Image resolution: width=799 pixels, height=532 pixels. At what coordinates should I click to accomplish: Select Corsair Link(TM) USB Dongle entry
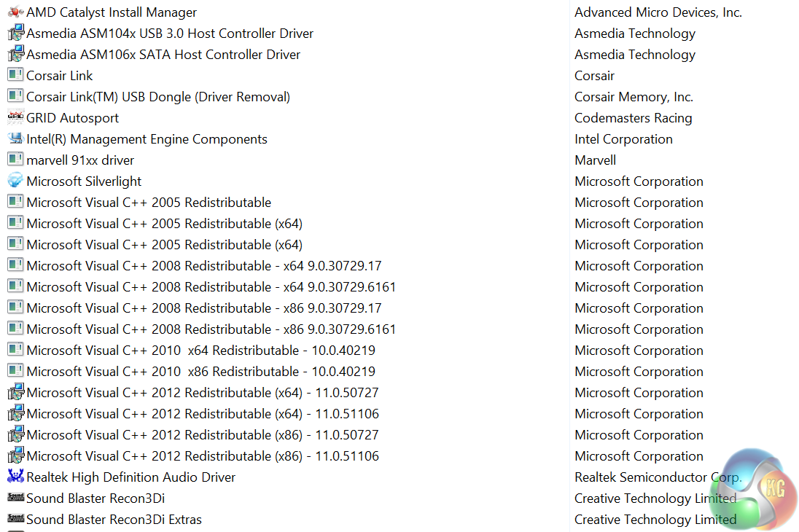click(x=158, y=97)
